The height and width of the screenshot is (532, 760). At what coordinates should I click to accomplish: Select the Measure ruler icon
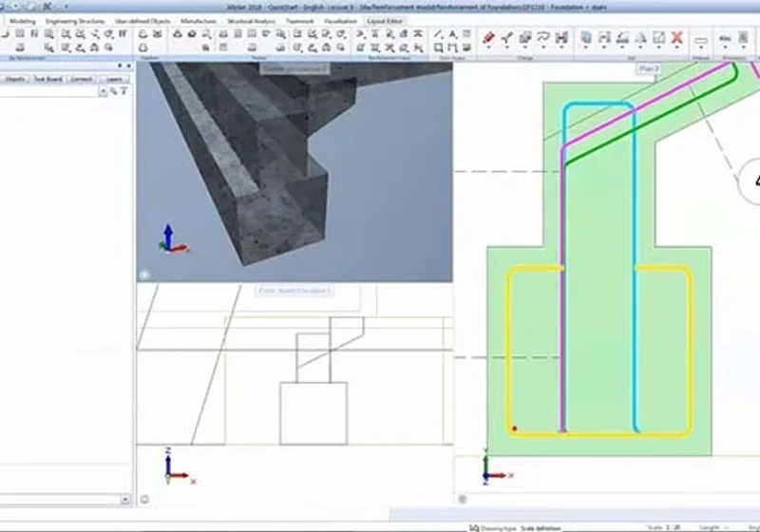click(701, 40)
